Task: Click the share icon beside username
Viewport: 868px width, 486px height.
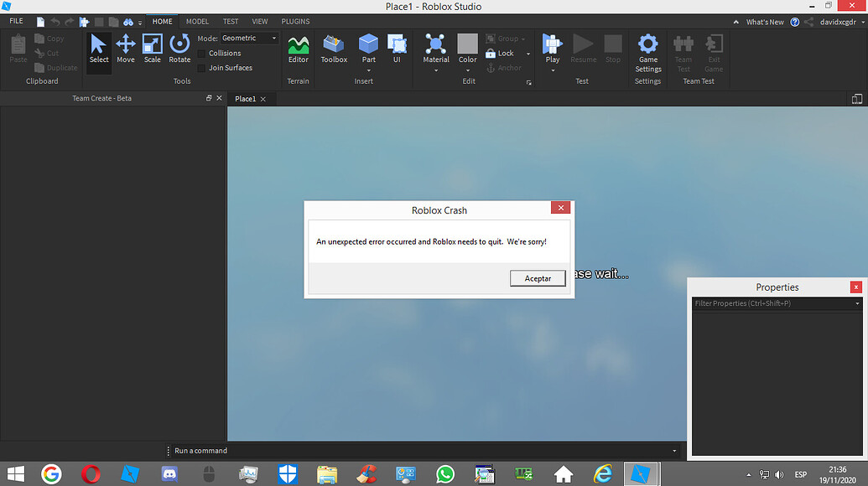Action: (808, 22)
